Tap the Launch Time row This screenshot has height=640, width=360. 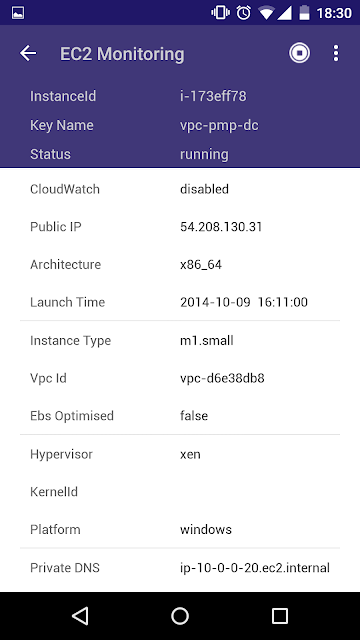click(x=180, y=302)
